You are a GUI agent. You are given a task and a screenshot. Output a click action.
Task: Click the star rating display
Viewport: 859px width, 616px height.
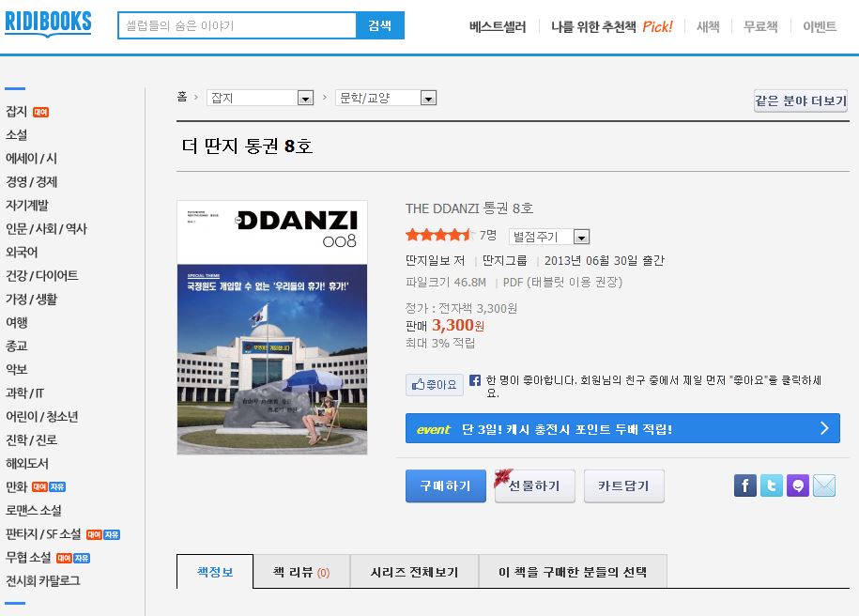coord(438,235)
